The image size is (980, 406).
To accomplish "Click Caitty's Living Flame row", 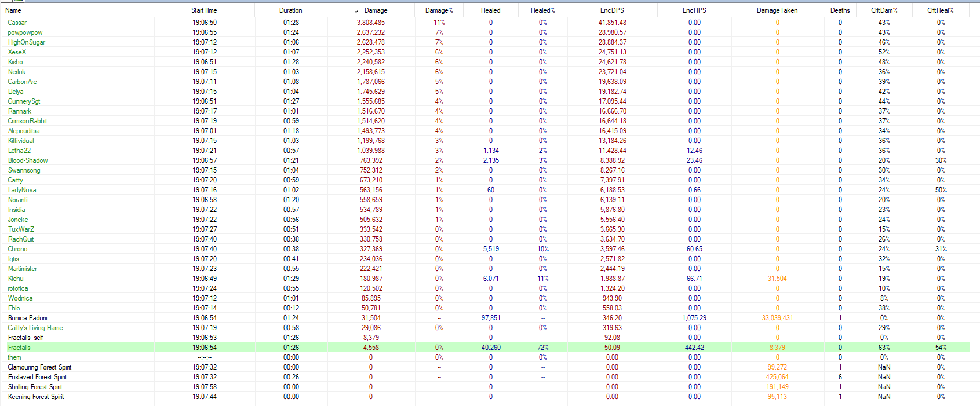I will coord(35,328).
